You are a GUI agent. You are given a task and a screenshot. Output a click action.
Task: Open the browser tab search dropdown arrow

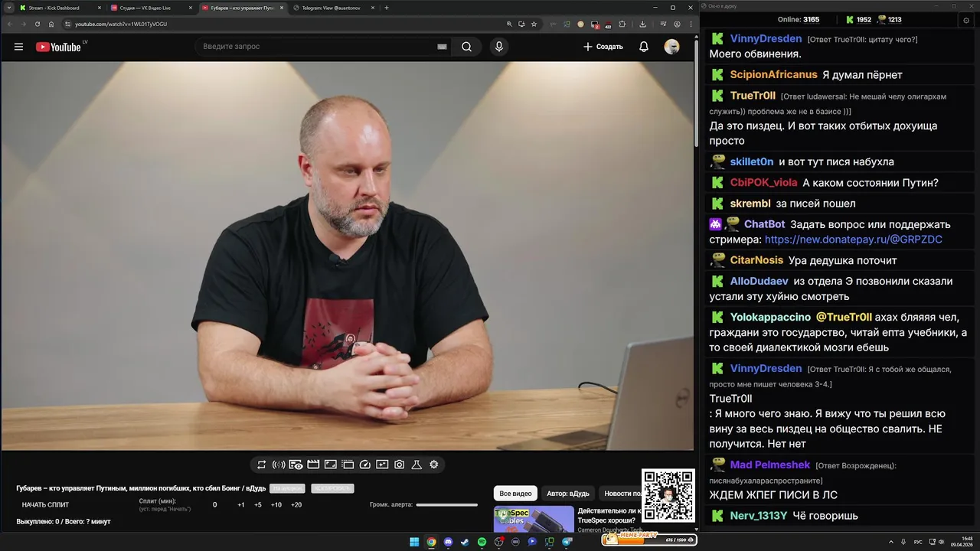point(8,8)
